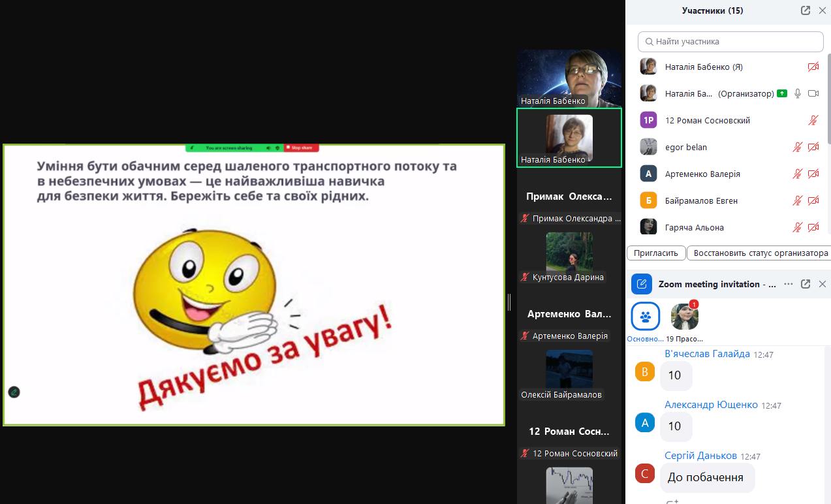Viewport: 831px width, 504px height.
Task: Click organizer's video camera icon
Action: tap(813, 93)
